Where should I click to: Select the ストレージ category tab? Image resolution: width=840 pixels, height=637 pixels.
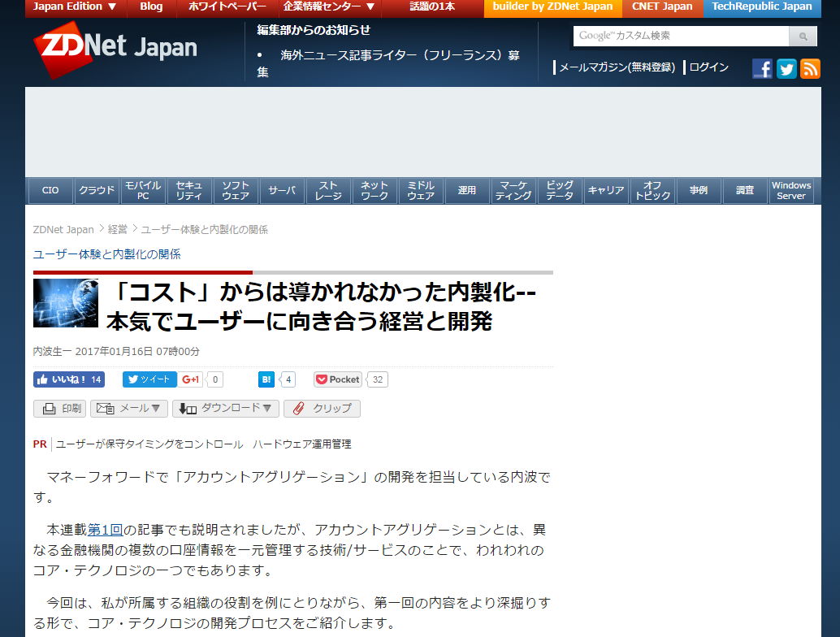(328, 191)
